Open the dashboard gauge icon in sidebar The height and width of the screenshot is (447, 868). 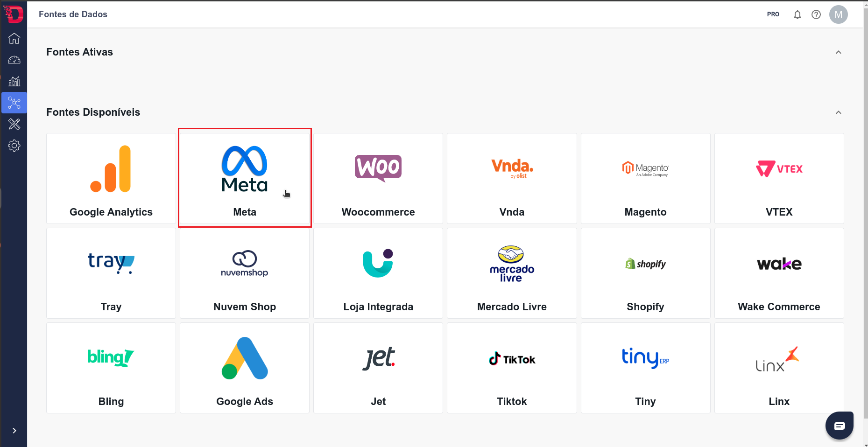click(14, 60)
